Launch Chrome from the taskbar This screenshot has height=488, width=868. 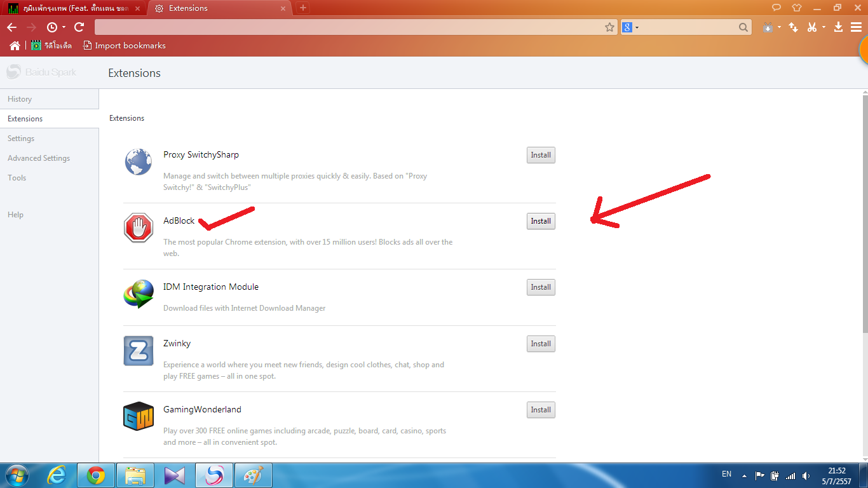coord(97,475)
